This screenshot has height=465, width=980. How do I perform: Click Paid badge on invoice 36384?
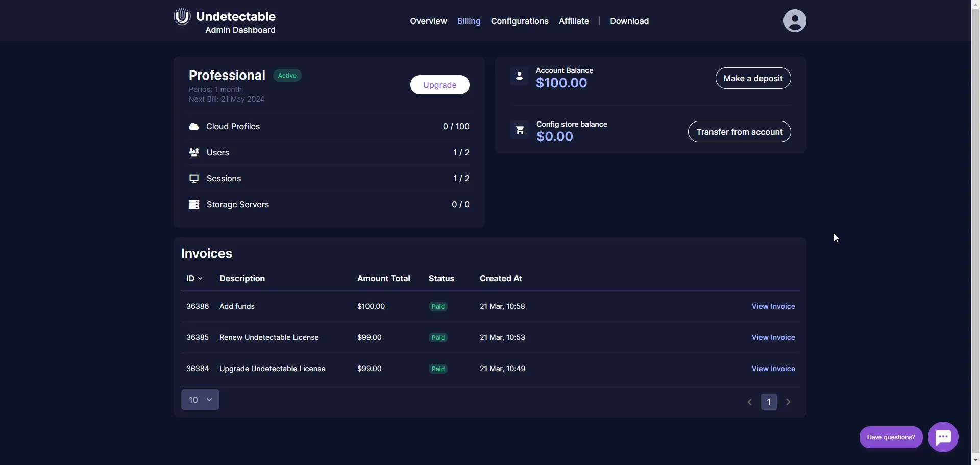(x=438, y=369)
